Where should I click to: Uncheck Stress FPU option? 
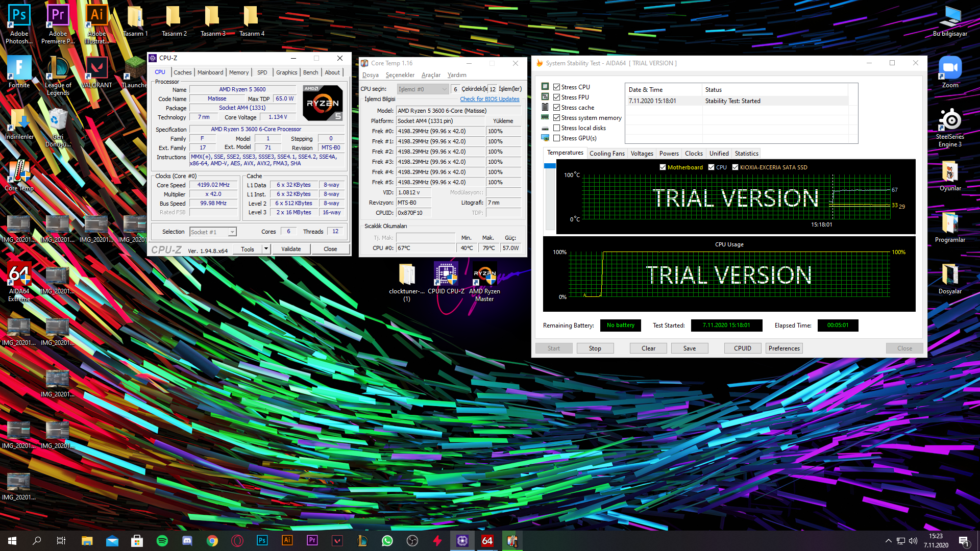pyautogui.click(x=556, y=97)
